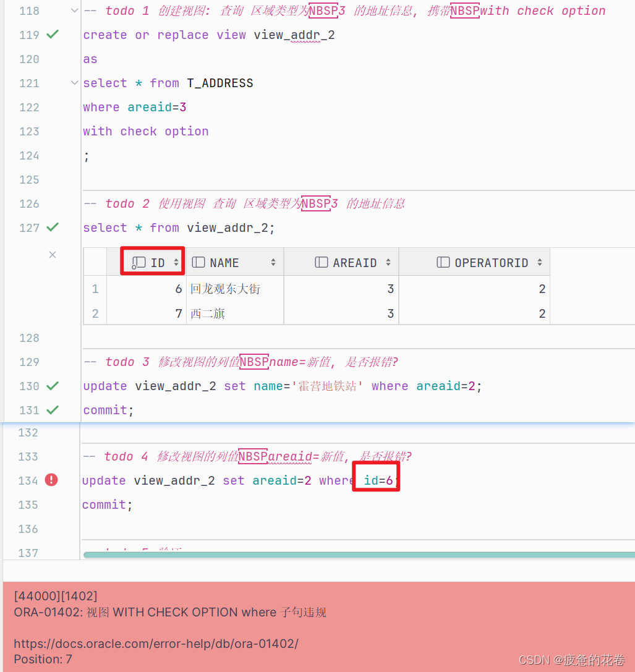Click 'id=6' on line 134
The height and width of the screenshot is (672, 635).
coord(378,480)
